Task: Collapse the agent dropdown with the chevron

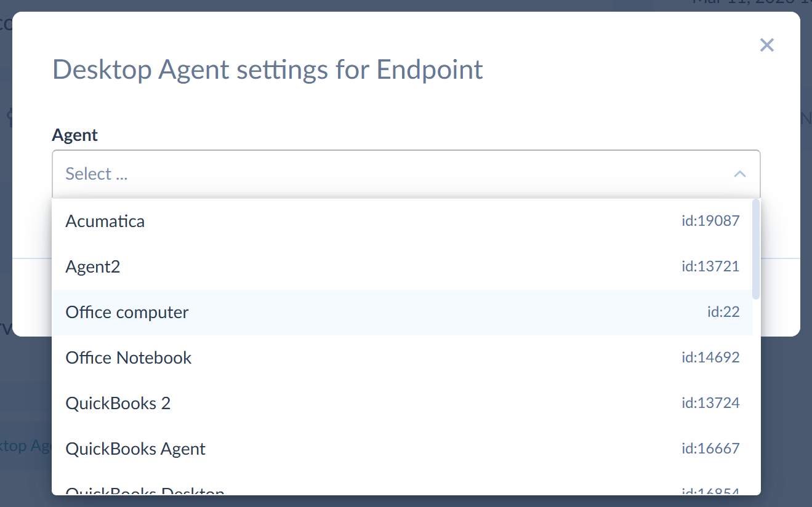Action: coord(739,174)
